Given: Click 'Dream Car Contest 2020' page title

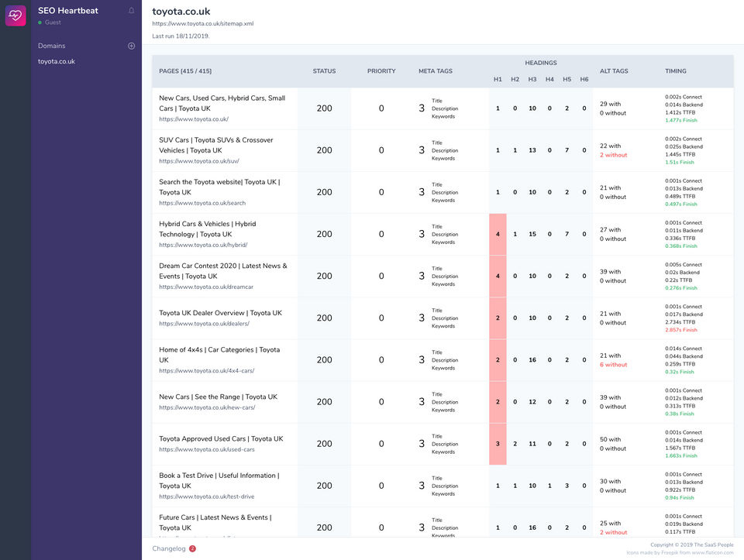Looking at the screenshot, I should pos(223,271).
